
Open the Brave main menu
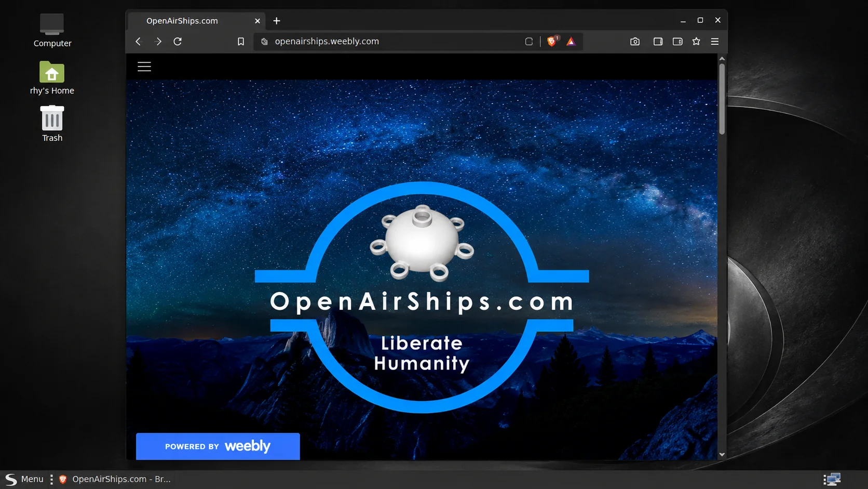715,42
